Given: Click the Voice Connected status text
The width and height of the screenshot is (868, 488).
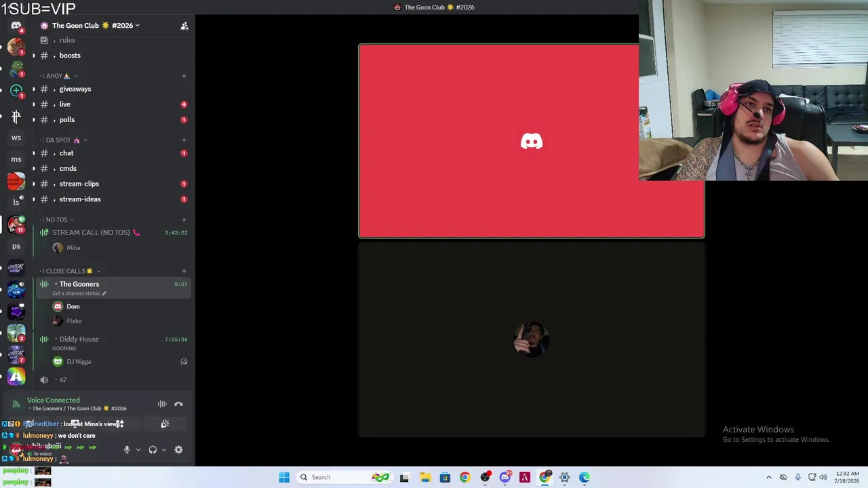Looking at the screenshot, I should (54, 401).
